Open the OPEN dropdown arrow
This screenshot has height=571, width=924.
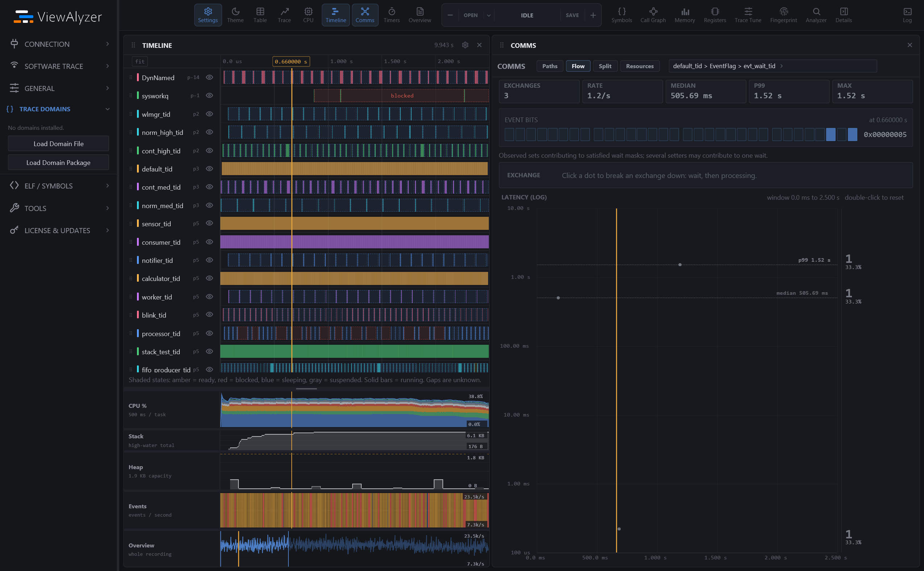[489, 15]
